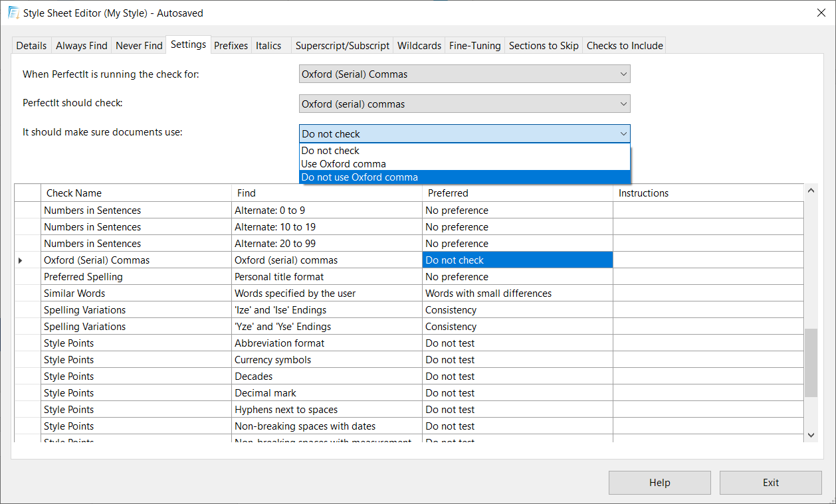The width and height of the screenshot is (836, 504).
Task: Open the Fine-Tuning tab
Action: [474, 46]
